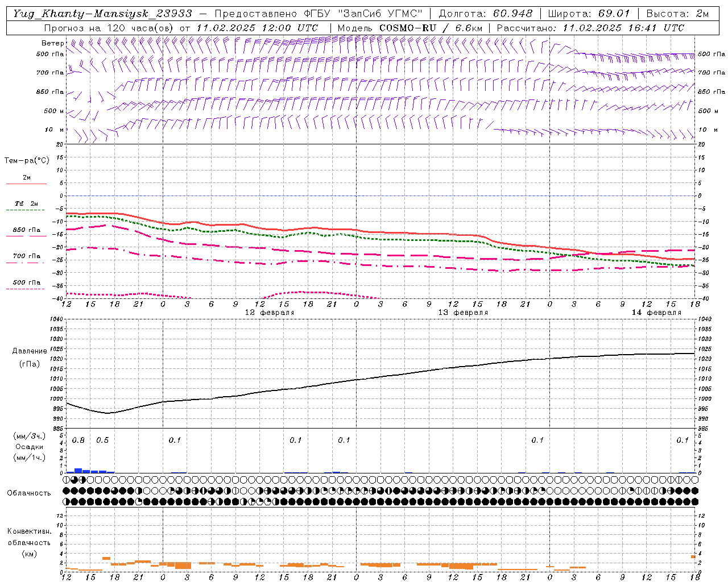Select the Осадки precipitation label
Image resolution: width=728 pixels, height=582 pixels.
(30, 447)
